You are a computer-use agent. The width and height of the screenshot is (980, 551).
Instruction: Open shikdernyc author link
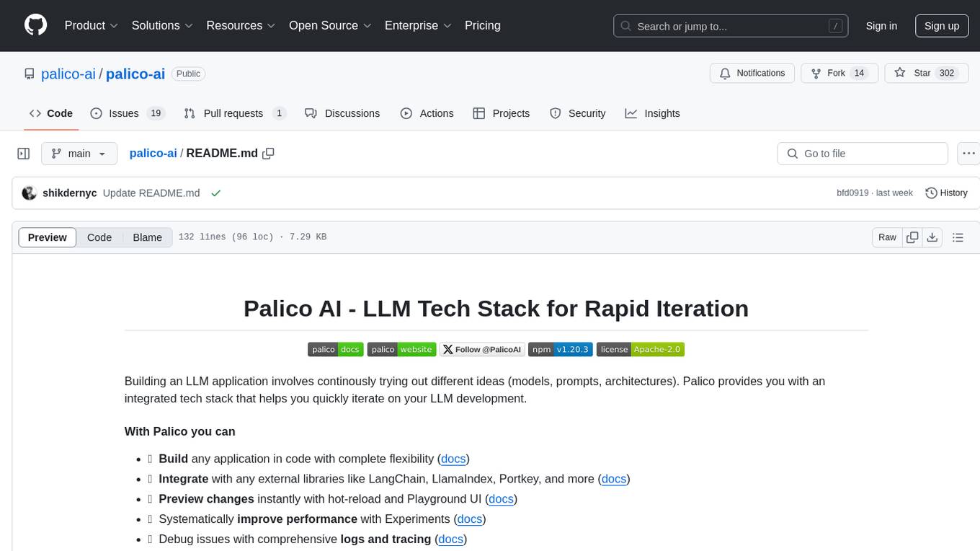[70, 193]
